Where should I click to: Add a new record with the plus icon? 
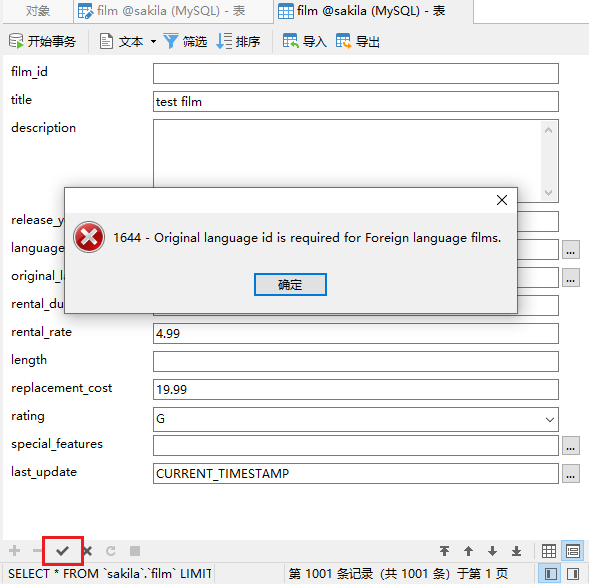[x=15, y=551]
